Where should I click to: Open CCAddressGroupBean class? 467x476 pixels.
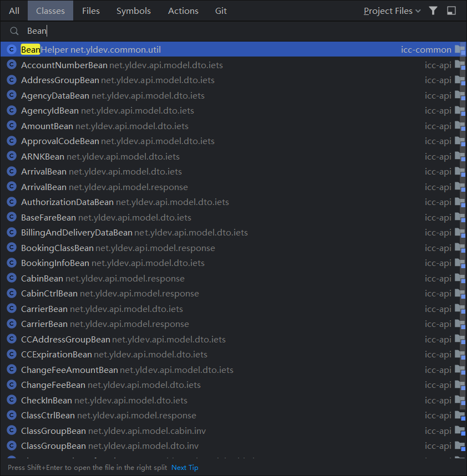point(233,340)
